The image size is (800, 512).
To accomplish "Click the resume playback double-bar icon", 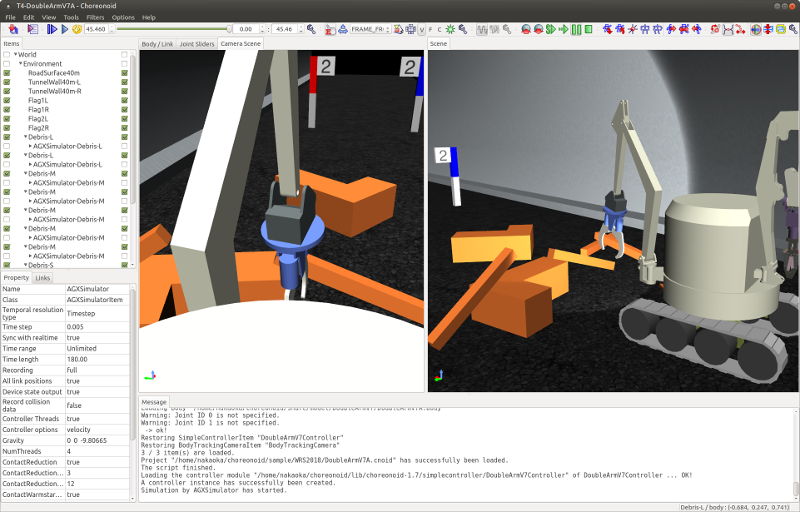I will [x=51, y=29].
